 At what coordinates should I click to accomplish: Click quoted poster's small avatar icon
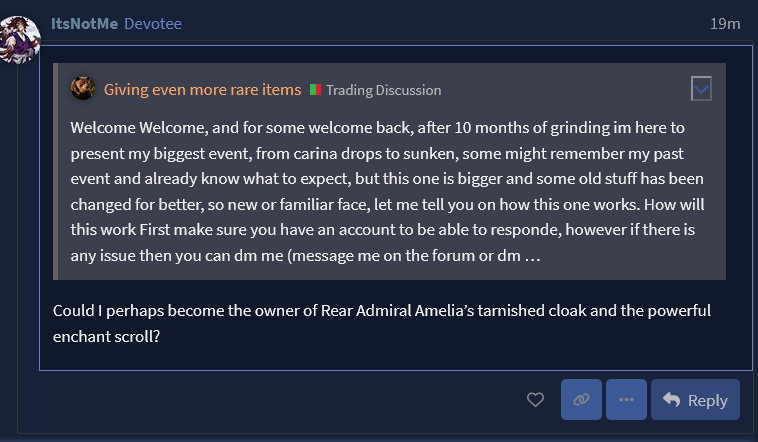pyautogui.click(x=83, y=89)
